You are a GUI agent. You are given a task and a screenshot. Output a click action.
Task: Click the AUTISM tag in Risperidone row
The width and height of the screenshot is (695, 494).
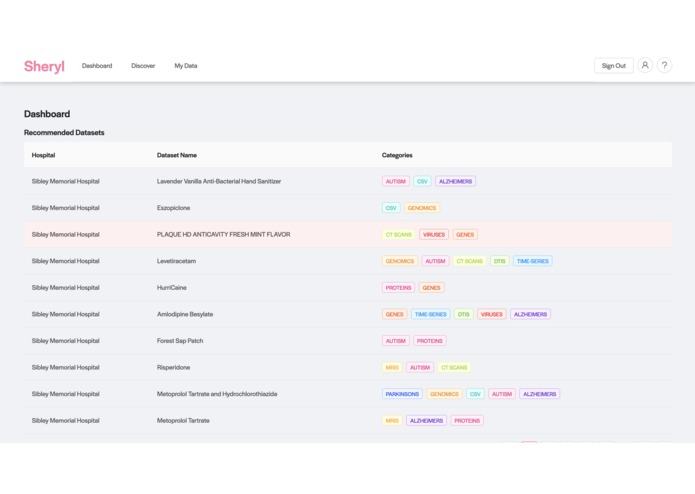pyautogui.click(x=420, y=367)
